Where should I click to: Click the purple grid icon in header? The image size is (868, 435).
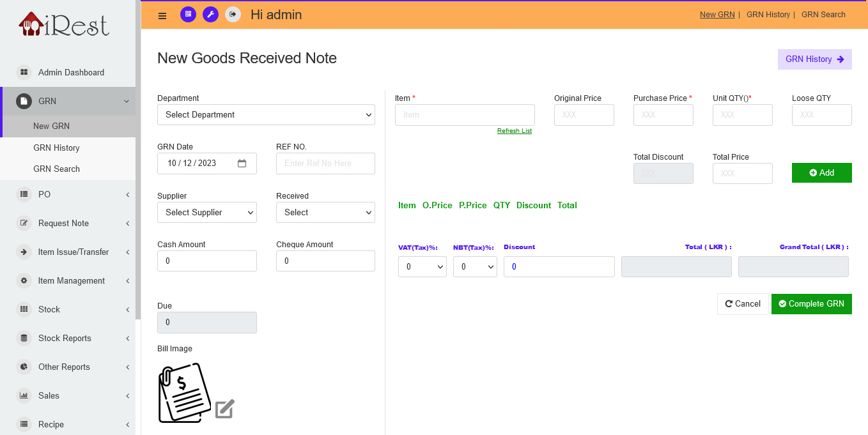[x=188, y=14]
